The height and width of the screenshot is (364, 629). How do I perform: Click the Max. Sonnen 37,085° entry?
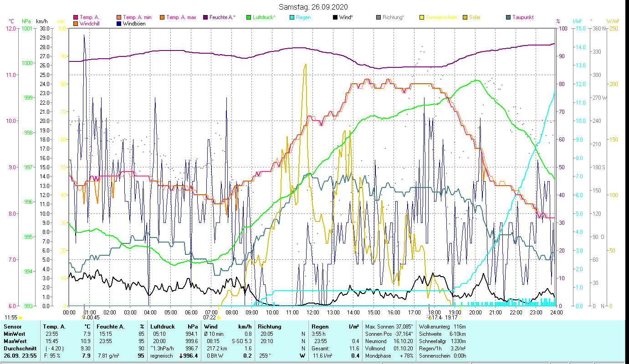389,327
